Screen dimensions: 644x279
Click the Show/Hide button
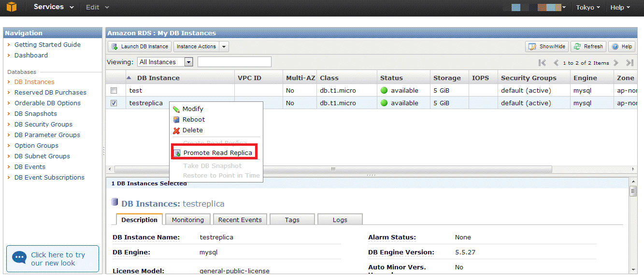click(547, 46)
